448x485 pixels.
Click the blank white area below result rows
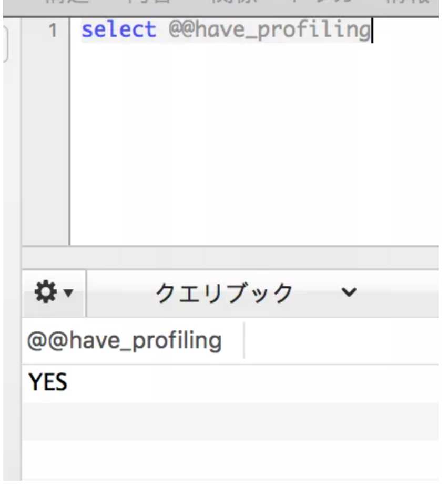click(230, 460)
